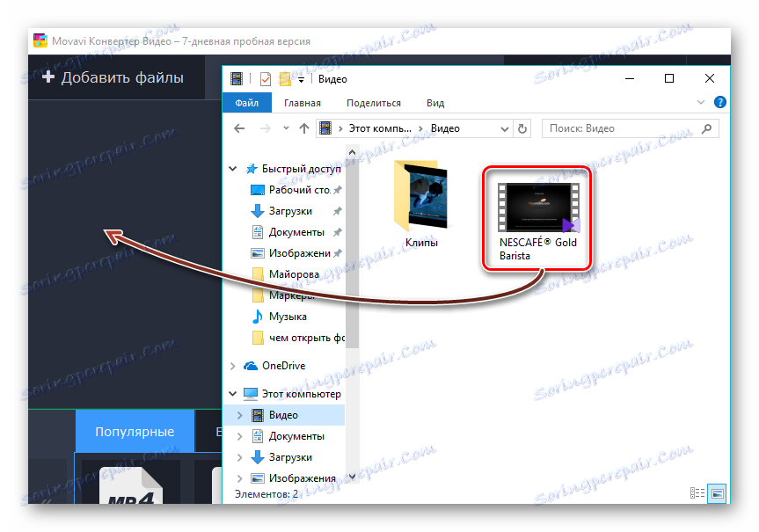Open recent locations dropdown arrow
Viewport: 759px width, 532px height.
286,128
